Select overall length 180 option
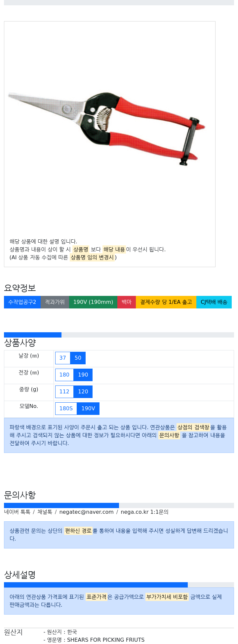 (64, 375)
